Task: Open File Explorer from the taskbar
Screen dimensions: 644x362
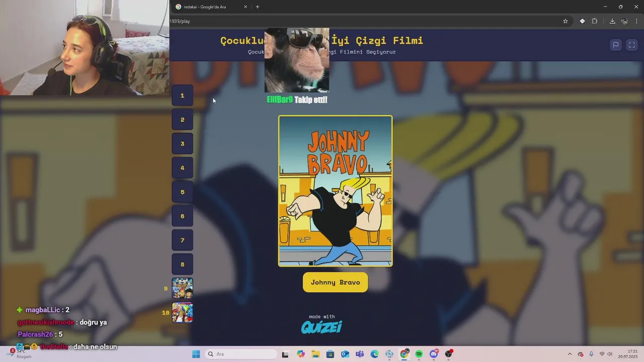Action: pyautogui.click(x=315, y=354)
